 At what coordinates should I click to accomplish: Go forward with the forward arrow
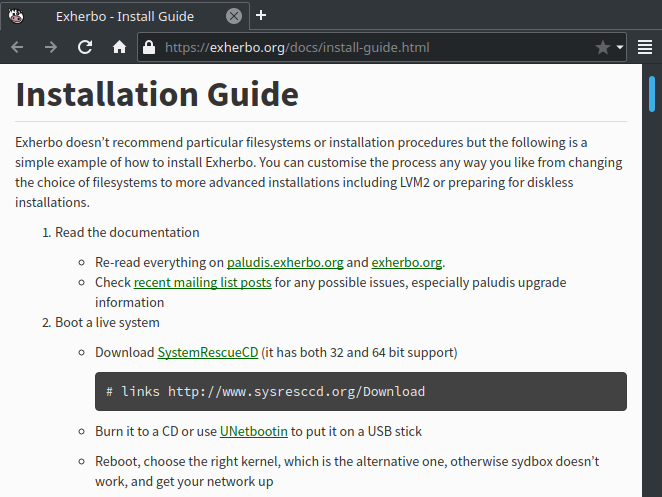(51, 47)
